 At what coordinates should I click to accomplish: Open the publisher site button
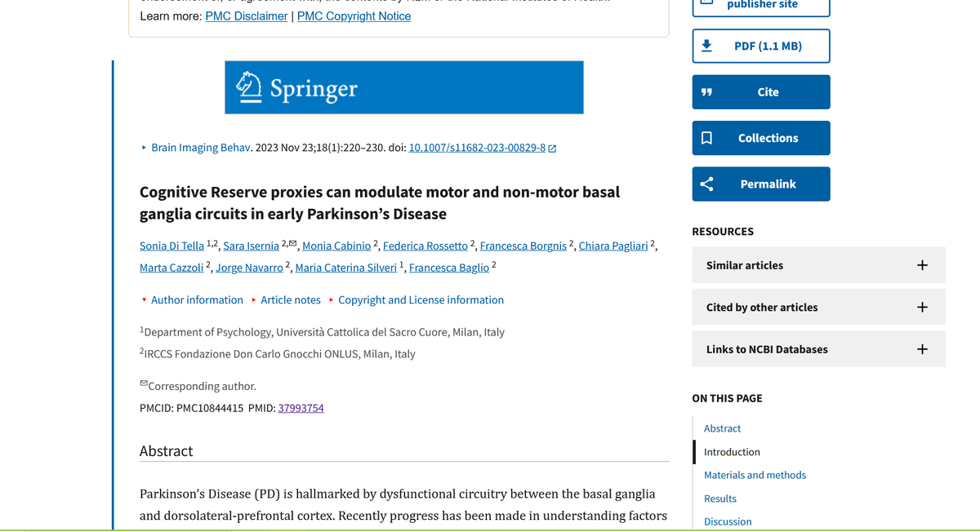[x=761, y=7]
